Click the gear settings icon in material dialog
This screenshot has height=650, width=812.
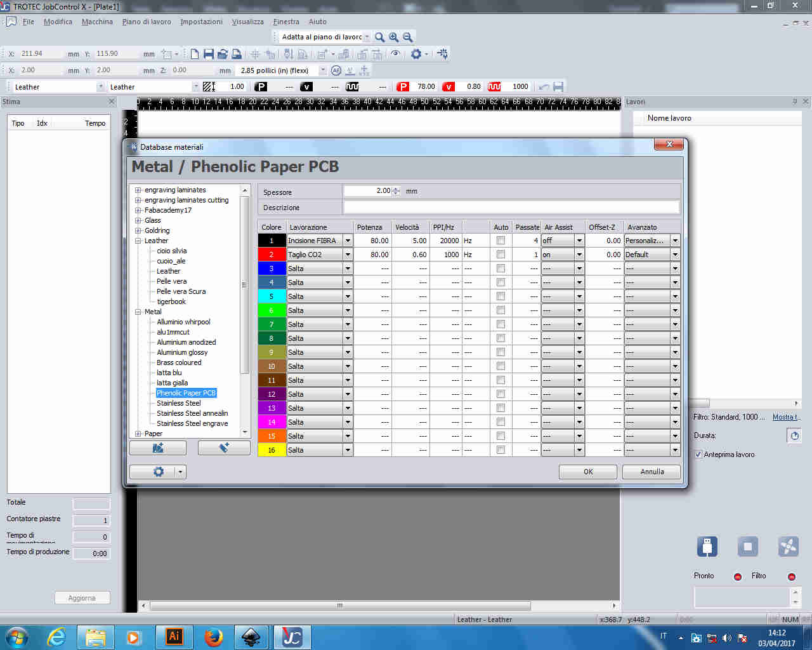point(159,472)
